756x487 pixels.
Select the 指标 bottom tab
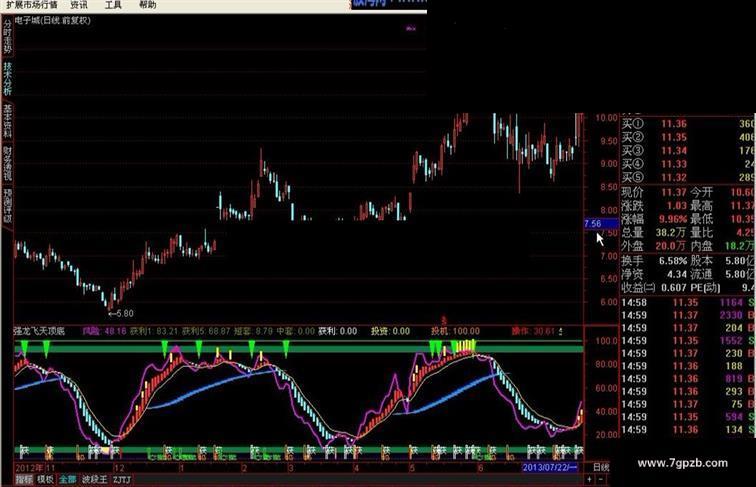pos(24,479)
